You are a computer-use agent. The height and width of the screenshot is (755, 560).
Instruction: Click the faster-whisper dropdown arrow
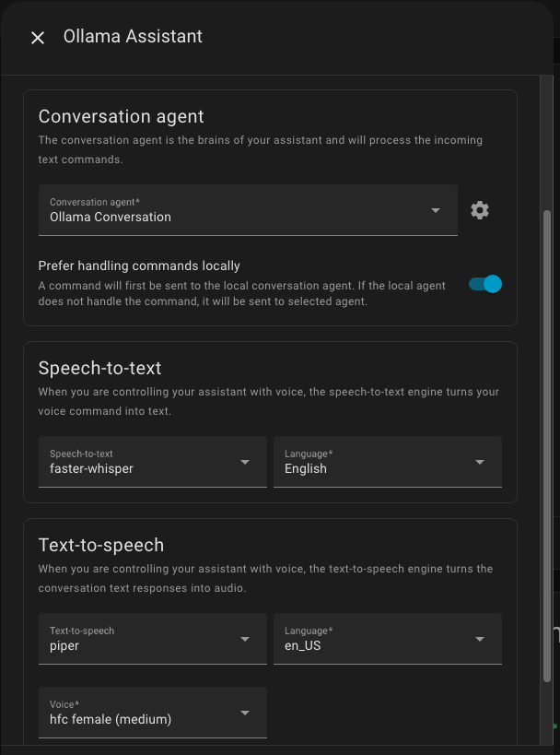tap(245, 462)
